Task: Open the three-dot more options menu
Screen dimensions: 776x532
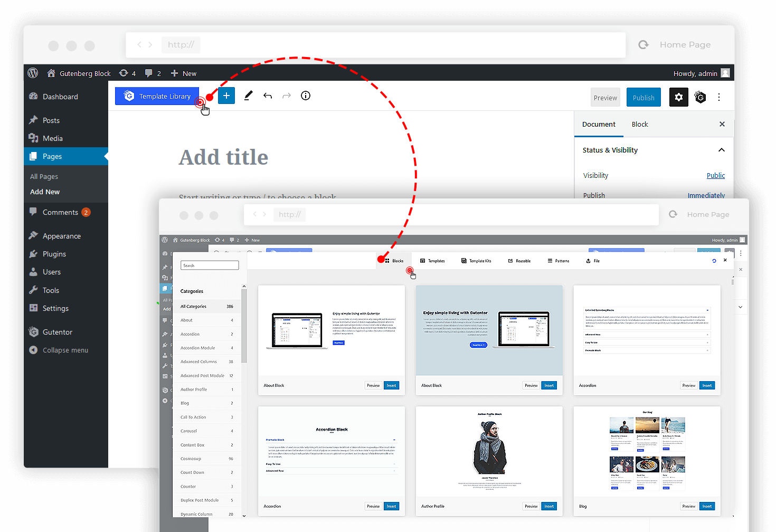Action: [x=719, y=97]
